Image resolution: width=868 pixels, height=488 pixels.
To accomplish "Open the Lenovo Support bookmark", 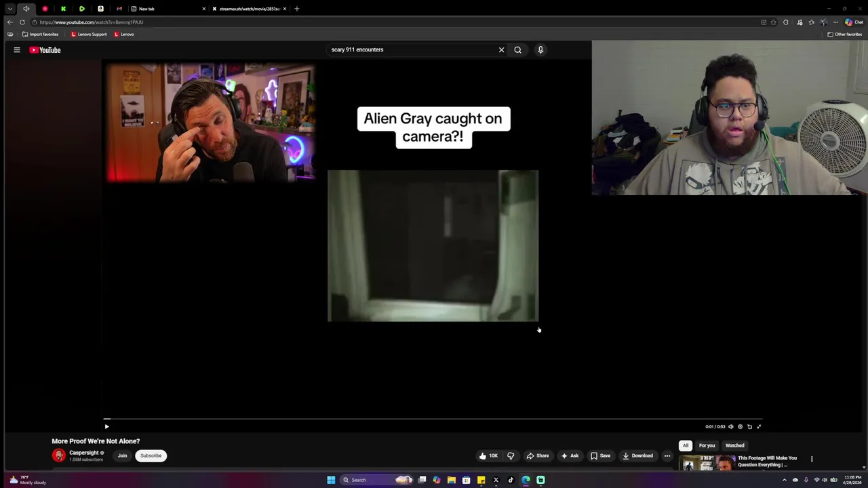I will pyautogui.click(x=89, y=34).
